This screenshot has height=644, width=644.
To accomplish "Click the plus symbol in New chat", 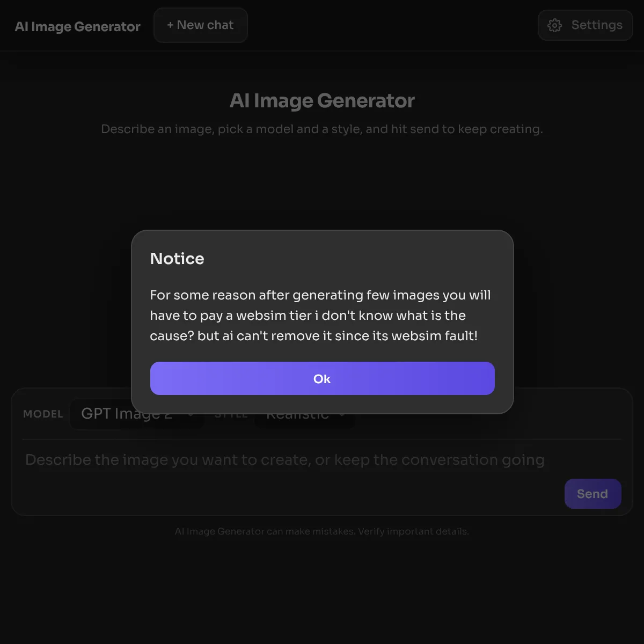I will (x=170, y=25).
